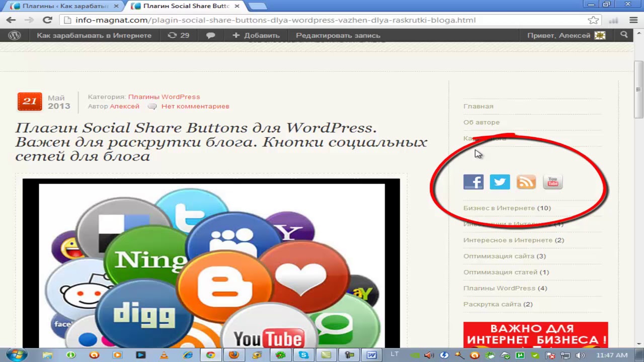Click the search magnifier in admin bar
Viewport: 644px width, 362px height.
(624, 35)
